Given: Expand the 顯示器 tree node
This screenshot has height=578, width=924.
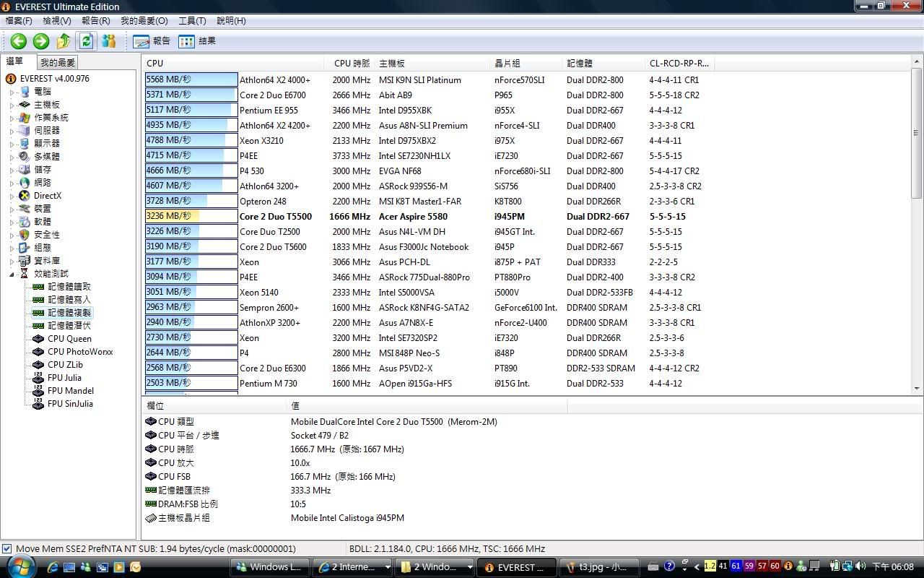Looking at the screenshot, I should 12,144.
